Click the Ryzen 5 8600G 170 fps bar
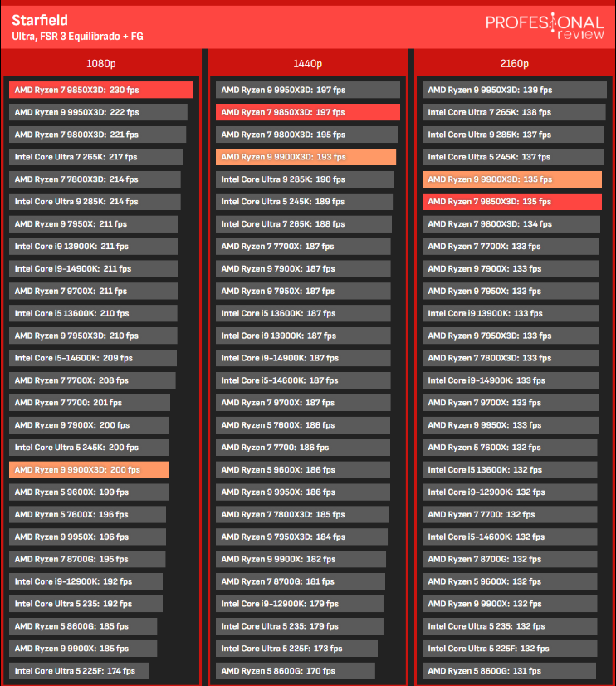This screenshot has height=686, width=616. 296,671
